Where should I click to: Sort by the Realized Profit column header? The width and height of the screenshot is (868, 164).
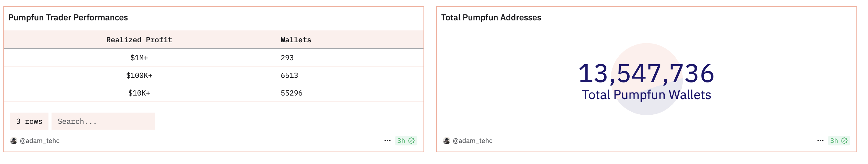tap(139, 40)
